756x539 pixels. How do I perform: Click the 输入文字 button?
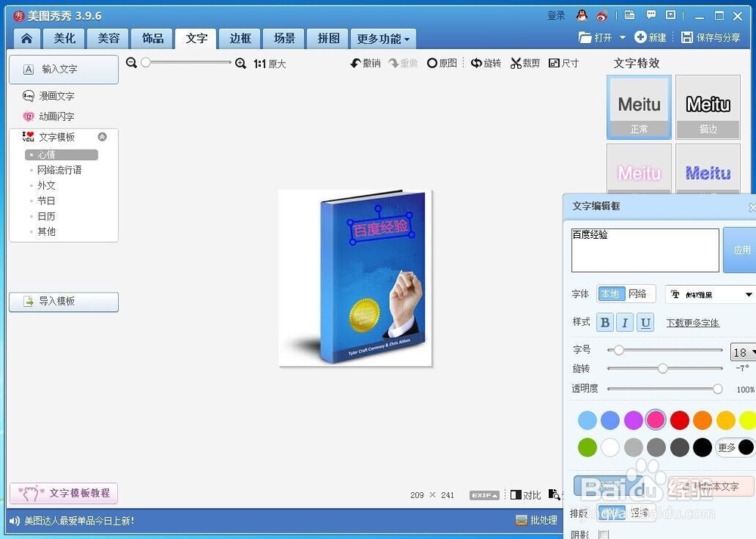(64, 70)
